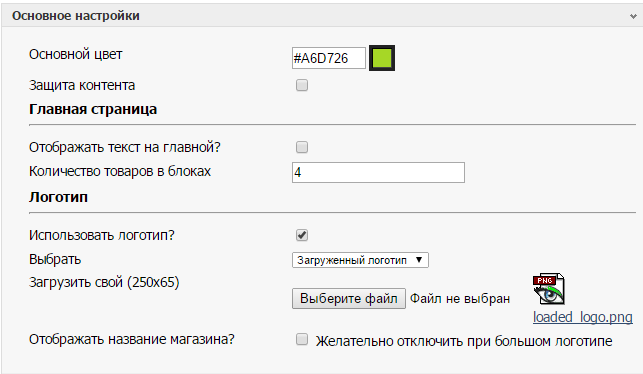Image resolution: width=643 pixels, height=374 pixels.
Task: Click the Основное настройки header title
Action: click(76, 16)
